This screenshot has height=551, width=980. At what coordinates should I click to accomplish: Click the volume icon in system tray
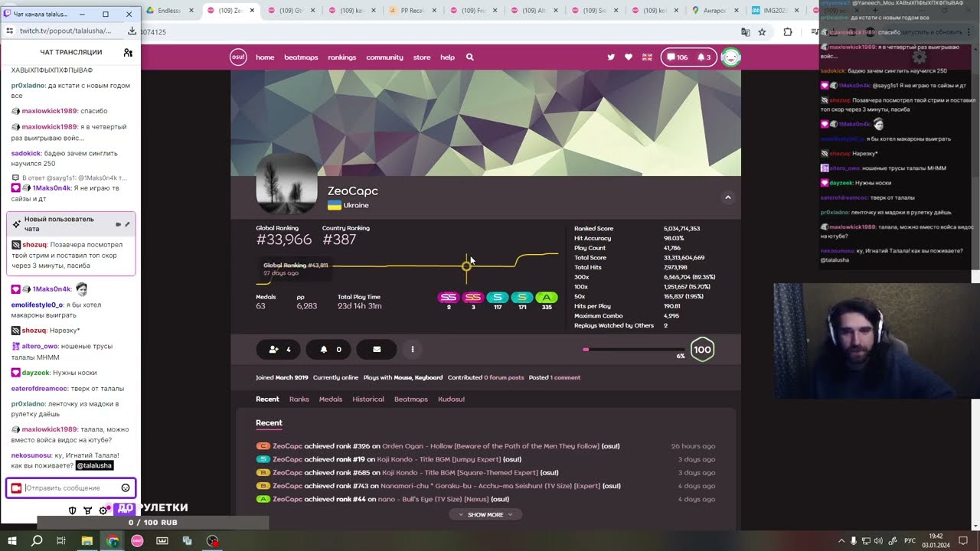pos(878,541)
